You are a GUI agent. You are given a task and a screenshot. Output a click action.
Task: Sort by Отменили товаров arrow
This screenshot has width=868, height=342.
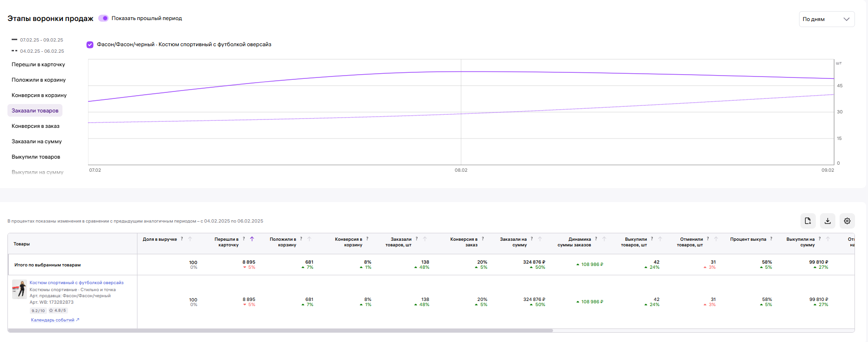pos(716,239)
